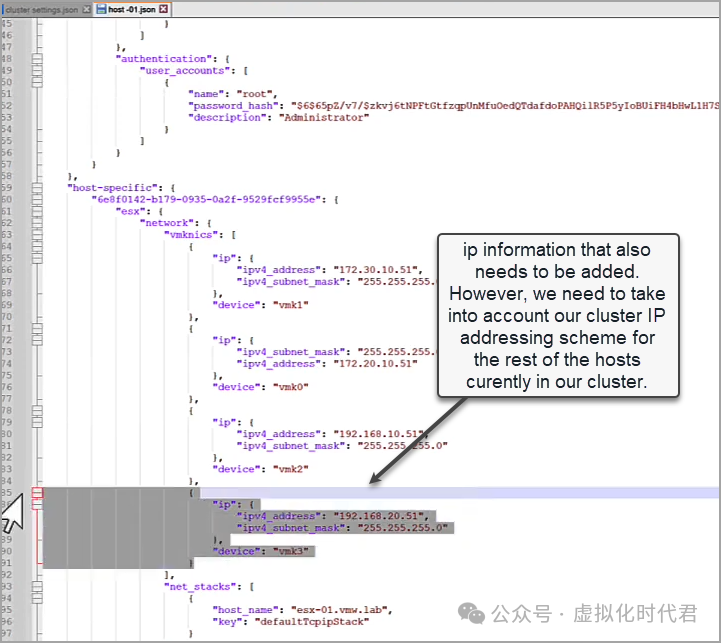Collapse the "ip" fold marker above 172.20.10.51 entry
721x643 pixels.
tap(37, 340)
